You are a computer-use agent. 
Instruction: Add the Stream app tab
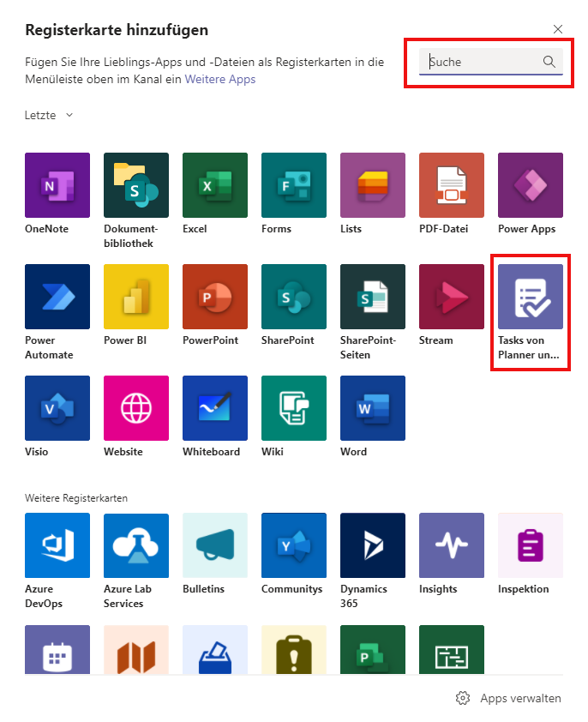click(451, 297)
